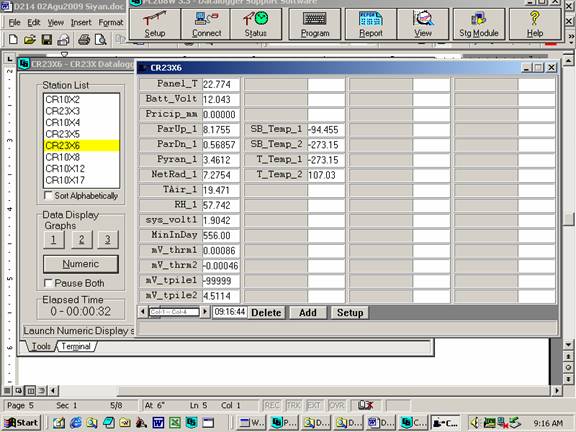
Task: Open PC208W Help question mark
Action: tap(535, 24)
